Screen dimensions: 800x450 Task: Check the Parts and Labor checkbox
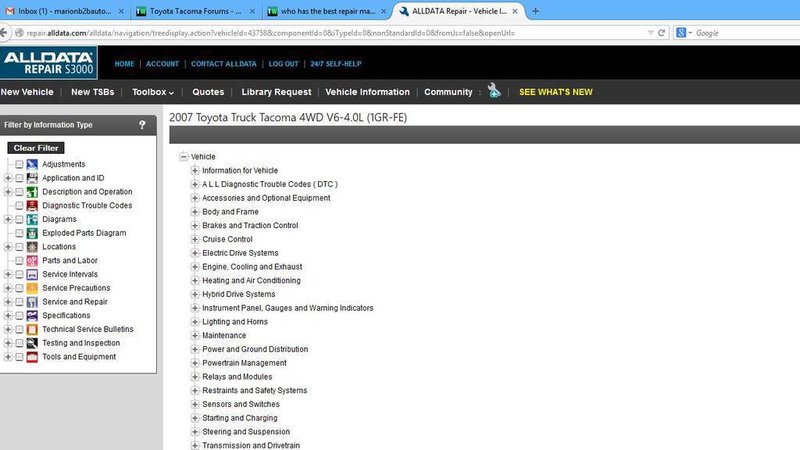[x=19, y=261]
